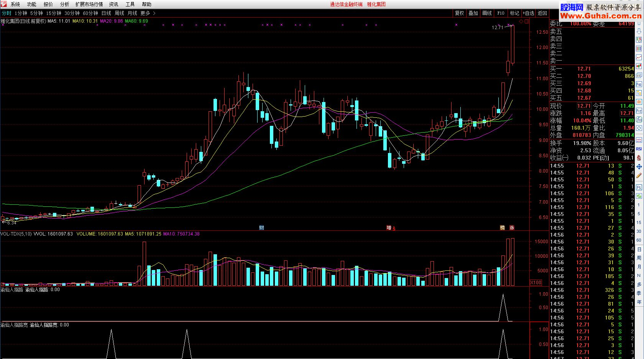Click the 榜 marker on chart bottom
The width and height of the screenshot is (644, 359).
502,228
